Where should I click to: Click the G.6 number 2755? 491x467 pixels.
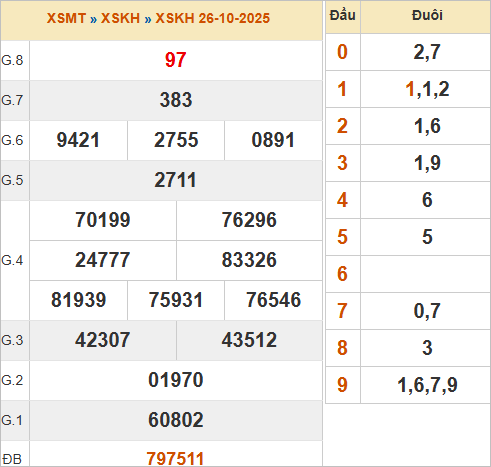[176, 140]
